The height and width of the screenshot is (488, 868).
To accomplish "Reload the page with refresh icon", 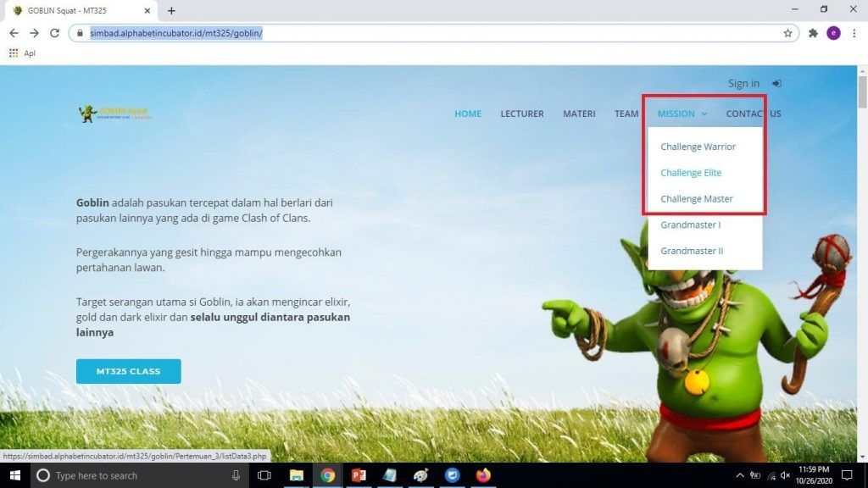I will (54, 33).
